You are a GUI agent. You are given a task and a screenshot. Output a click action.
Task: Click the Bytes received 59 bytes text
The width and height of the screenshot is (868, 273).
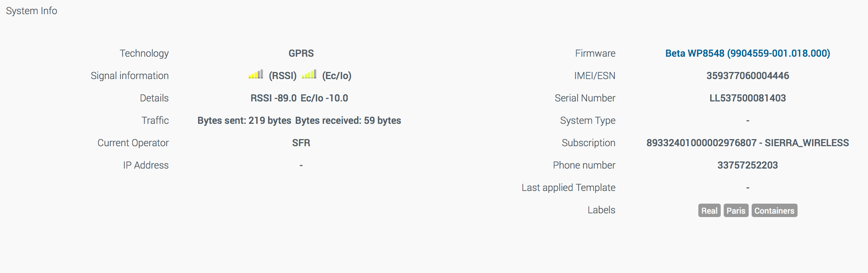pos(348,120)
